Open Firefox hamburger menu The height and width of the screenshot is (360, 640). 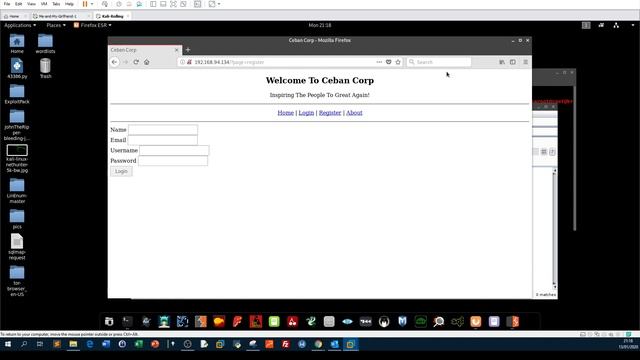point(526,62)
